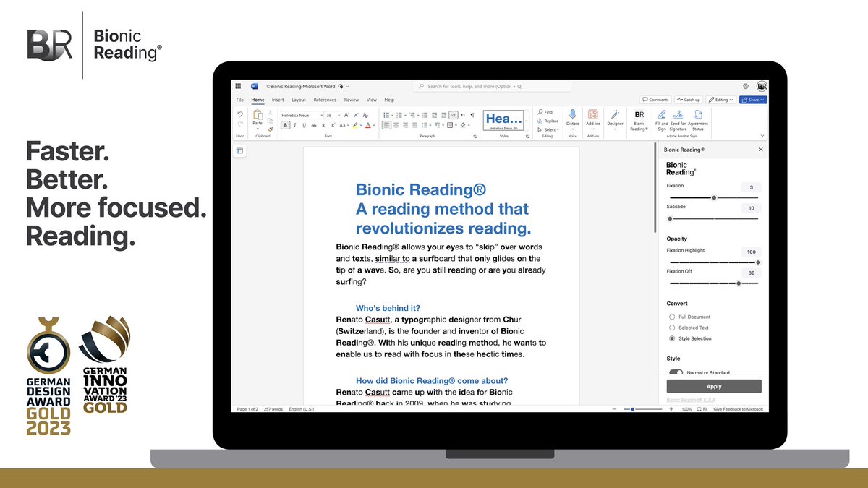Switch to the Review tab
This screenshot has width=868, height=488.
pos(352,100)
